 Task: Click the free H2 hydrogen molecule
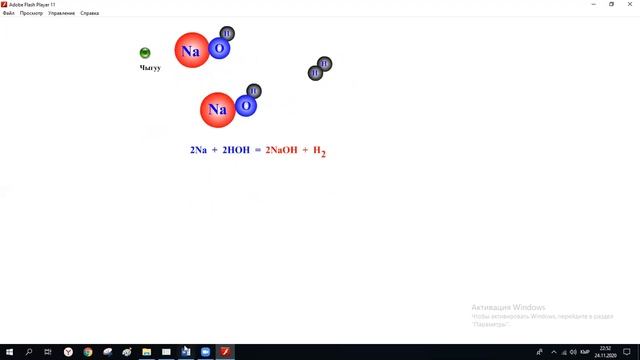pos(320,69)
